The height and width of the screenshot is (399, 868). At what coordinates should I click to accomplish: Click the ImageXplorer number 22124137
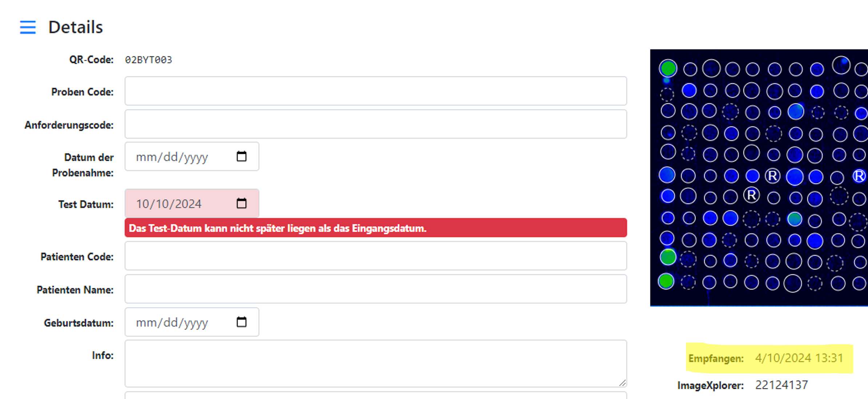point(782,385)
